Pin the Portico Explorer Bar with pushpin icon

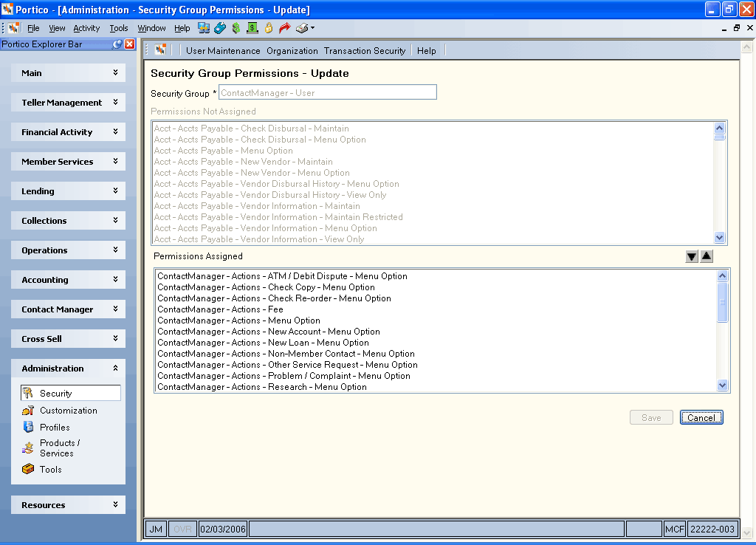click(117, 44)
